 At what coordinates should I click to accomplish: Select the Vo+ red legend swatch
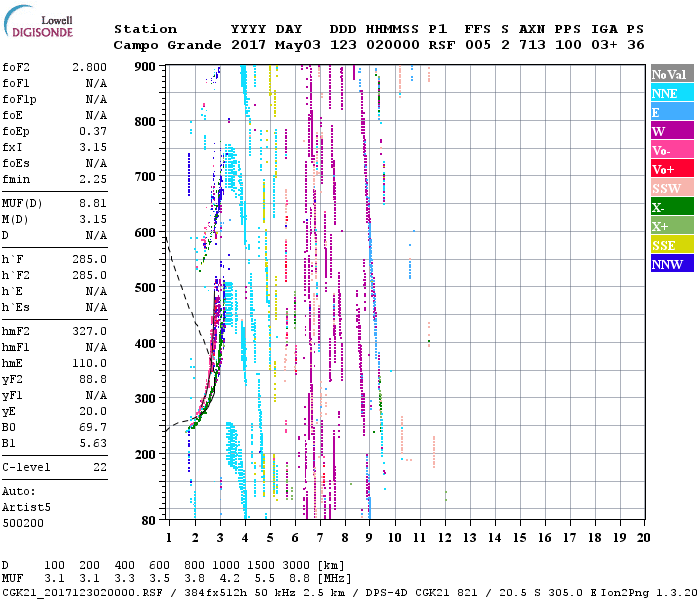point(672,169)
